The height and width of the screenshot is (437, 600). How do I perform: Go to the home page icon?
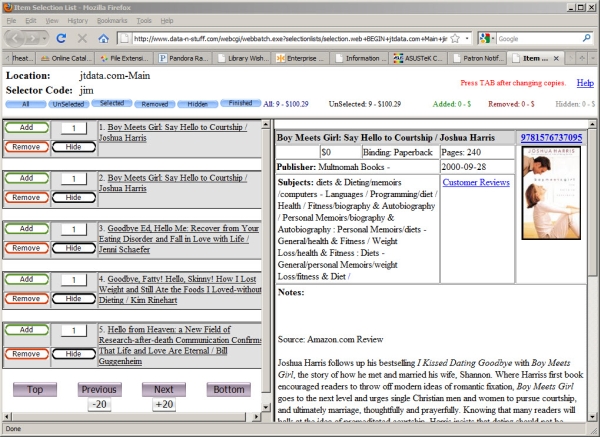pyautogui.click(x=103, y=38)
